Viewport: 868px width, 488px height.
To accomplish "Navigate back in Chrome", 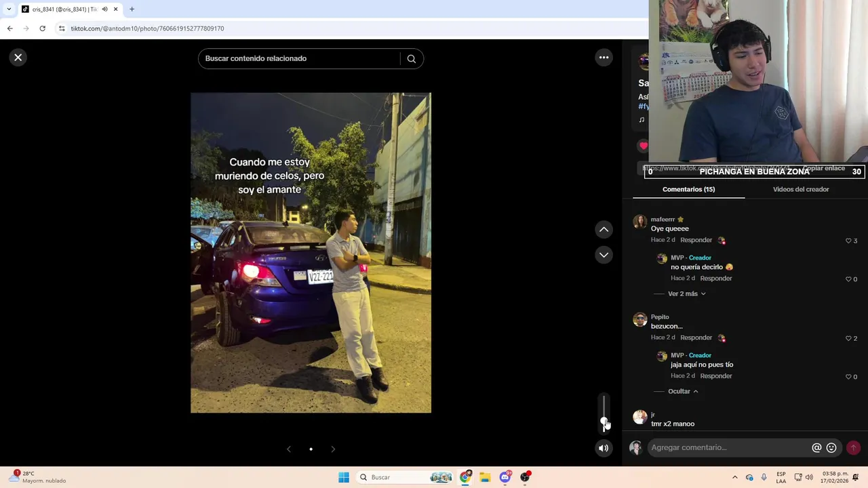I will pos(9,28).
